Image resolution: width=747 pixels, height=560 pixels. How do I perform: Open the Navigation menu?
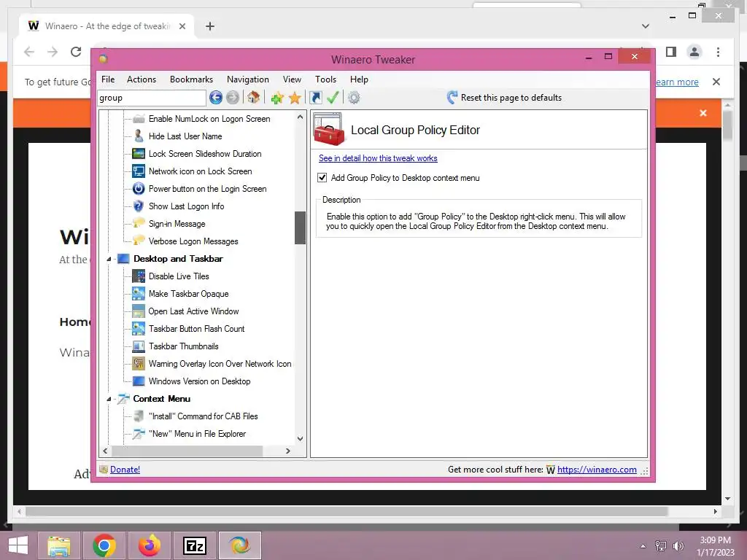[248, 79]
